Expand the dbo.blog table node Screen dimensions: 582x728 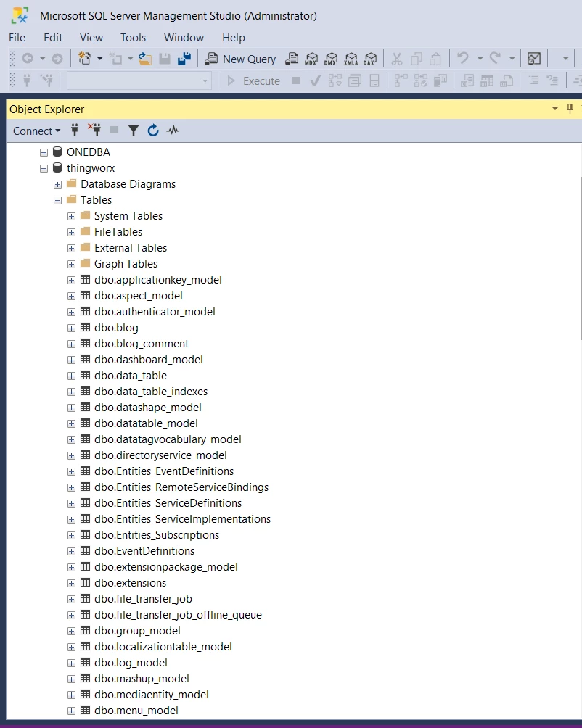(71, 328)
